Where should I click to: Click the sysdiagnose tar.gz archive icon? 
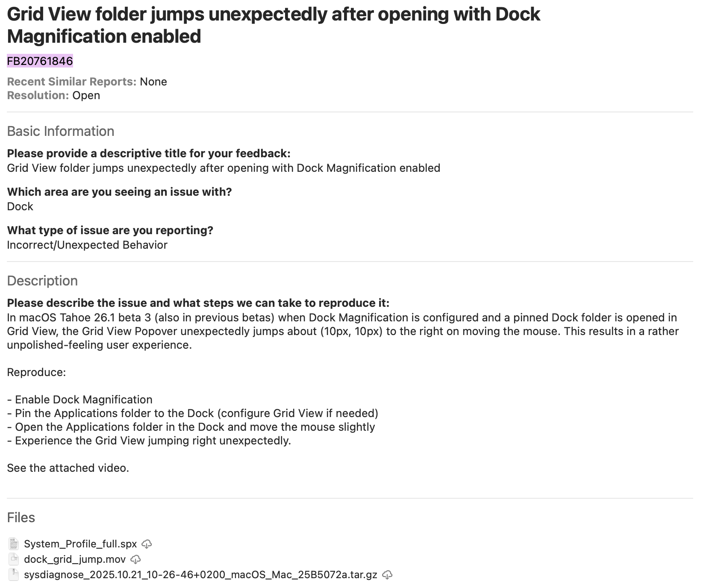coord(14,575)
